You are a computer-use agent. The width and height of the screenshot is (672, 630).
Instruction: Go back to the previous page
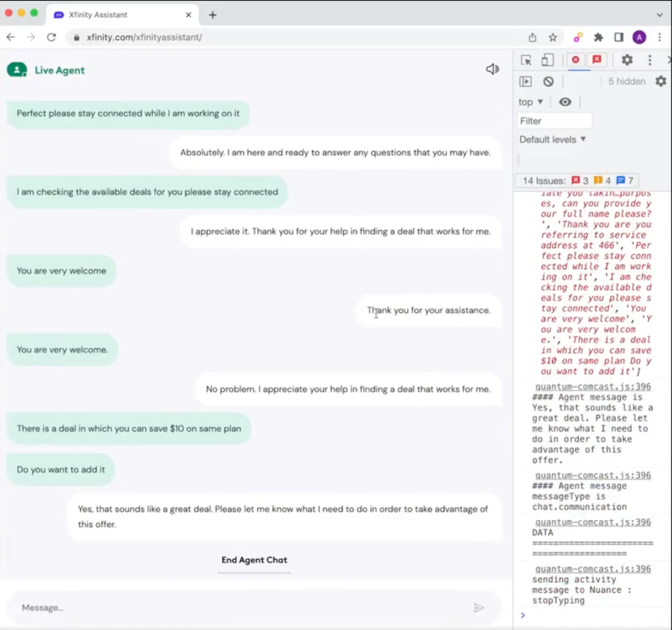[x=11, y=37]
